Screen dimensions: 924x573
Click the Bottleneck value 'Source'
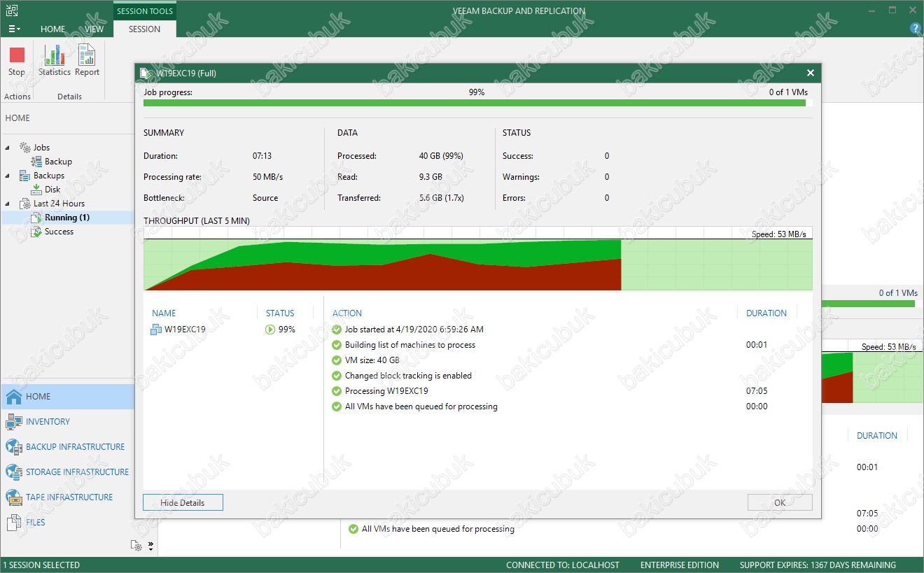(265, 198)
